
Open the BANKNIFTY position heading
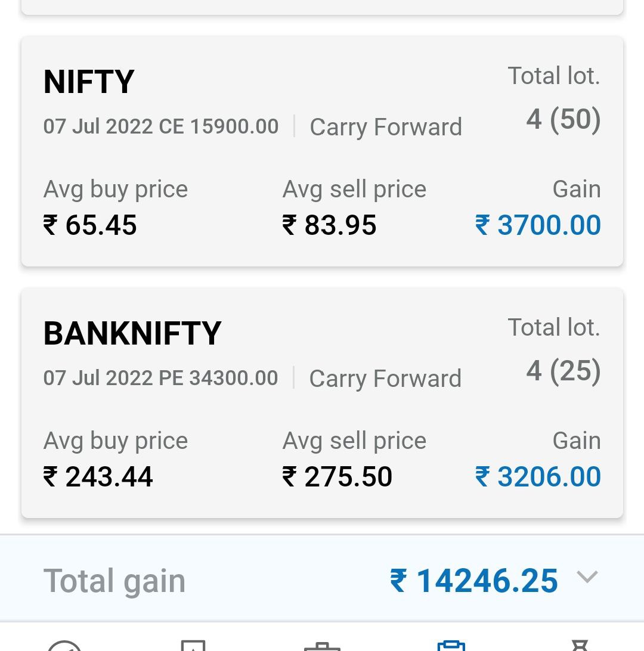point(132,333)
